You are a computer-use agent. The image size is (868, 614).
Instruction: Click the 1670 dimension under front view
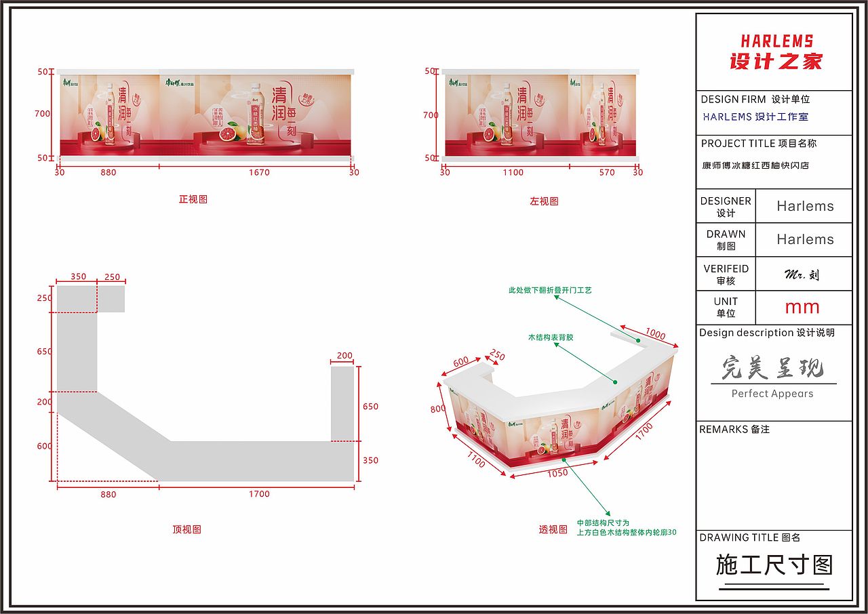pyautogui.click(x=259, y=172)
